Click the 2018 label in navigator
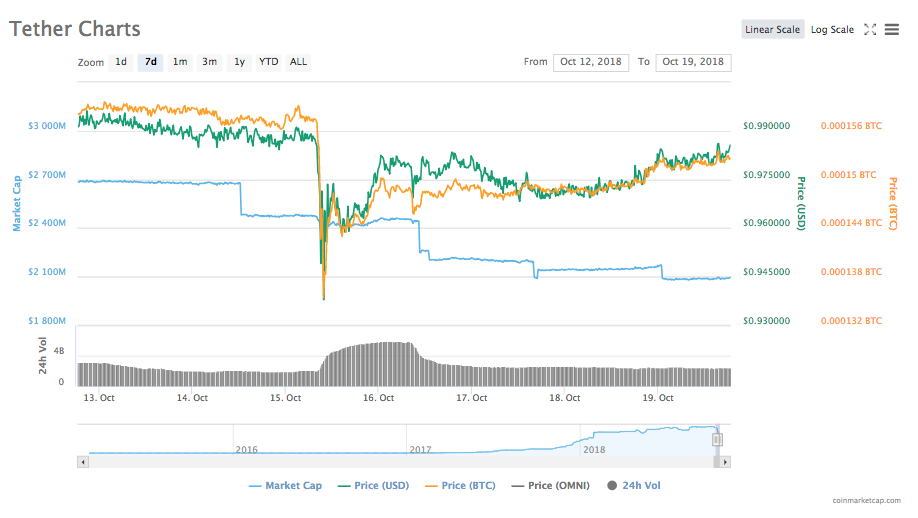The height and width of the screenshot is (518, 918). (594, 450)
